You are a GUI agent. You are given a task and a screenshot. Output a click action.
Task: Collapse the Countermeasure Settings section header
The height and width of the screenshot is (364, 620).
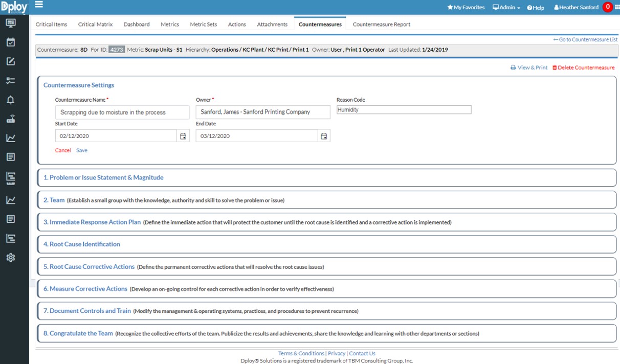point(79,85)
